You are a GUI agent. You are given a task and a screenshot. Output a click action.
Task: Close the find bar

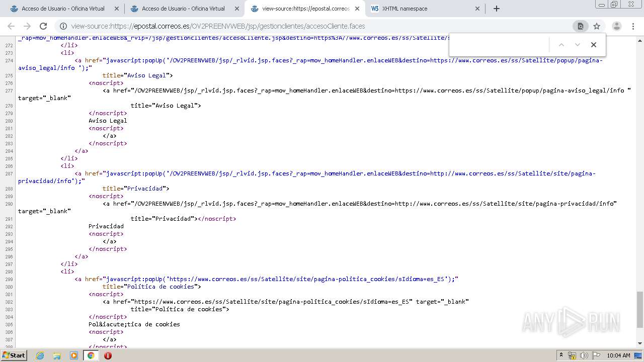coord(594,45)
